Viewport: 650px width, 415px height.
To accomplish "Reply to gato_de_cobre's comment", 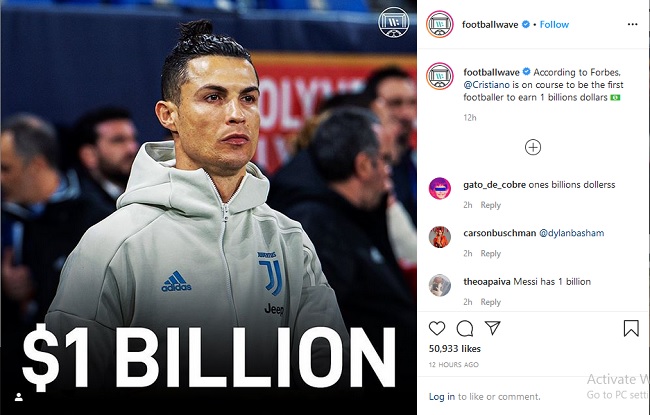I will tap(490, 205).
